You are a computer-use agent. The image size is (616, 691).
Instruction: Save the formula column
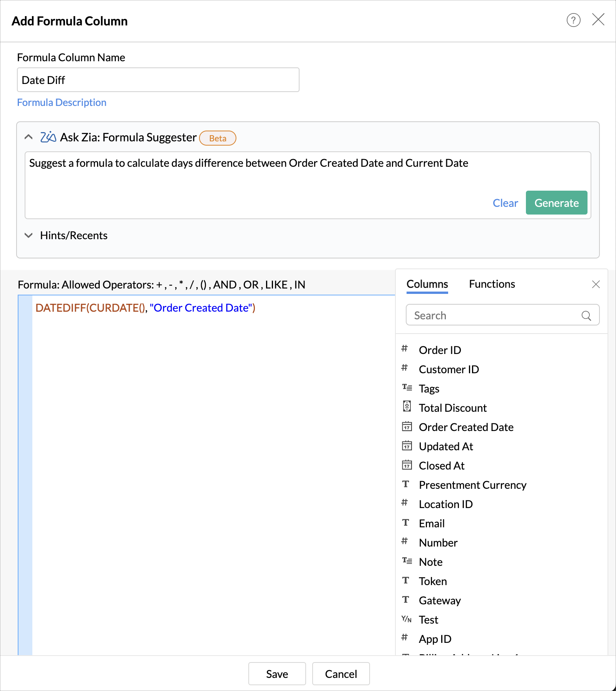tap(277, 674)
